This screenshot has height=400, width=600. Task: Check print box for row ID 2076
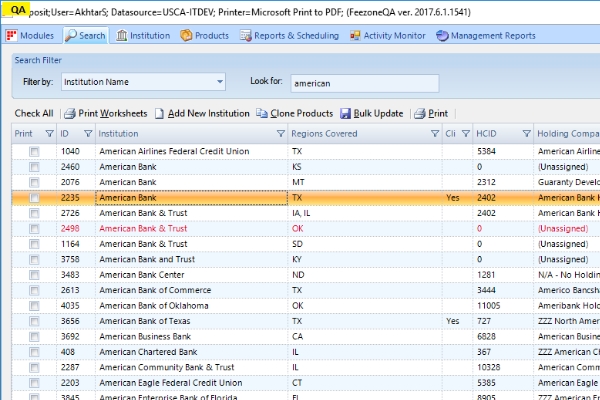pos(34,182)
